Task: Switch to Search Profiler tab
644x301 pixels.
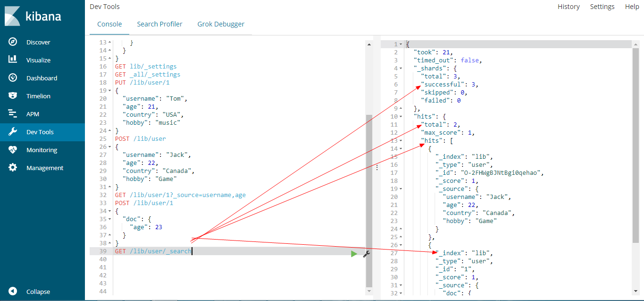Action: point(159,24)
